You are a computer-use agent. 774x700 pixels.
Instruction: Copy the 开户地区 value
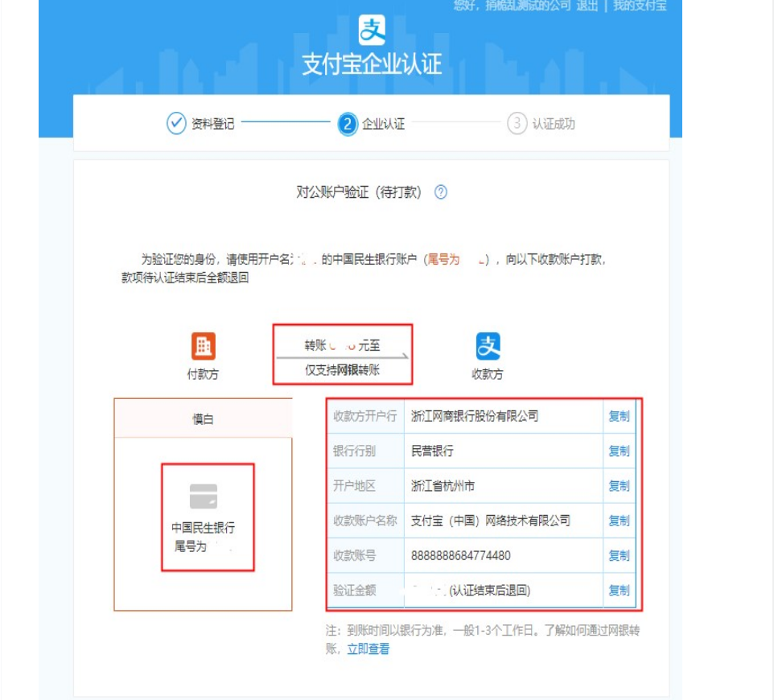[619, 486]
